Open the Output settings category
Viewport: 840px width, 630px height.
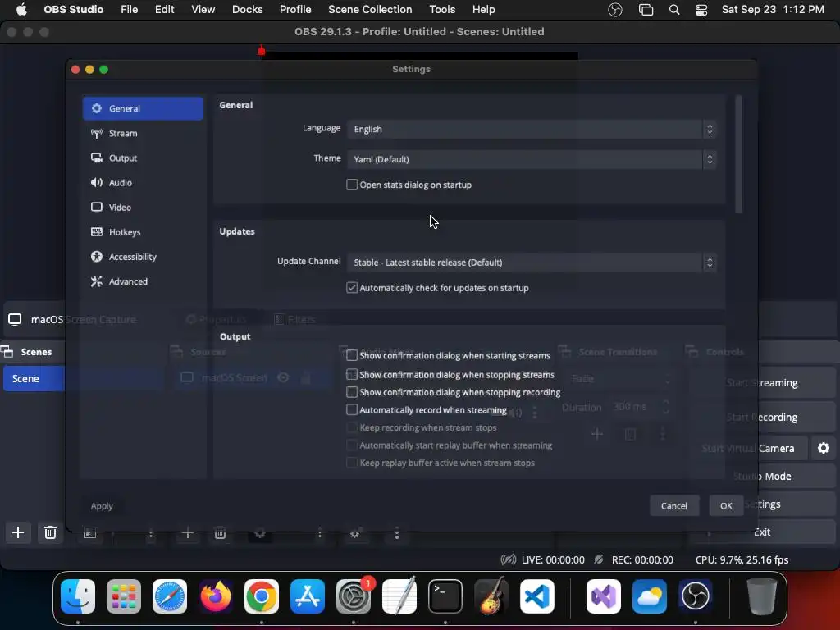pyautogui.click(x=143, y=158)
